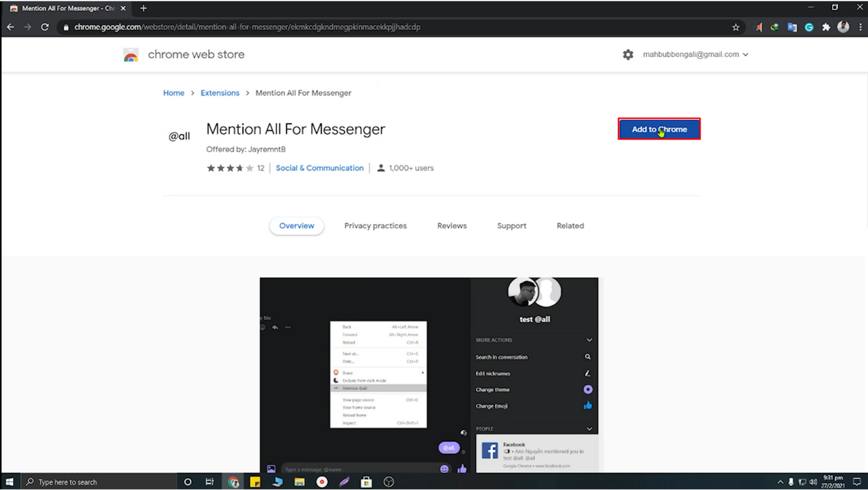Image resolution: width=868 pixels, height=490 pixels.
Task: Open web store settings gear icon
Action: (628, 54)
